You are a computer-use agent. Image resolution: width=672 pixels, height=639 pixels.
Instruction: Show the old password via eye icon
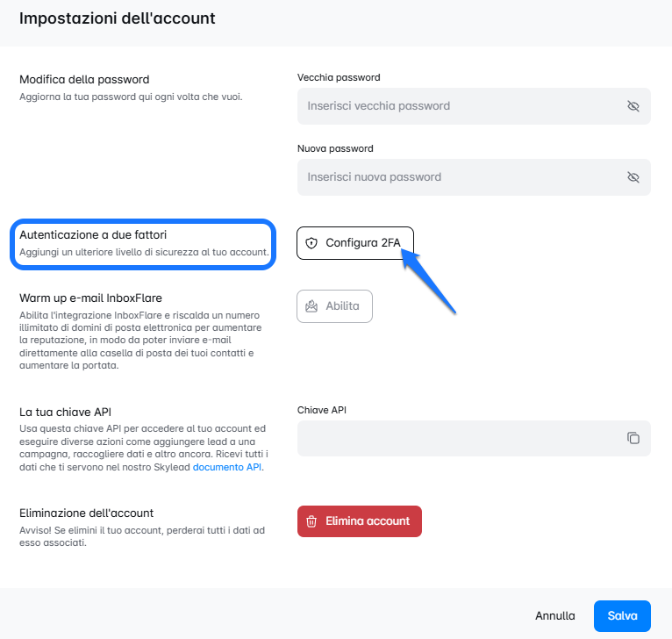pos(633,106)
